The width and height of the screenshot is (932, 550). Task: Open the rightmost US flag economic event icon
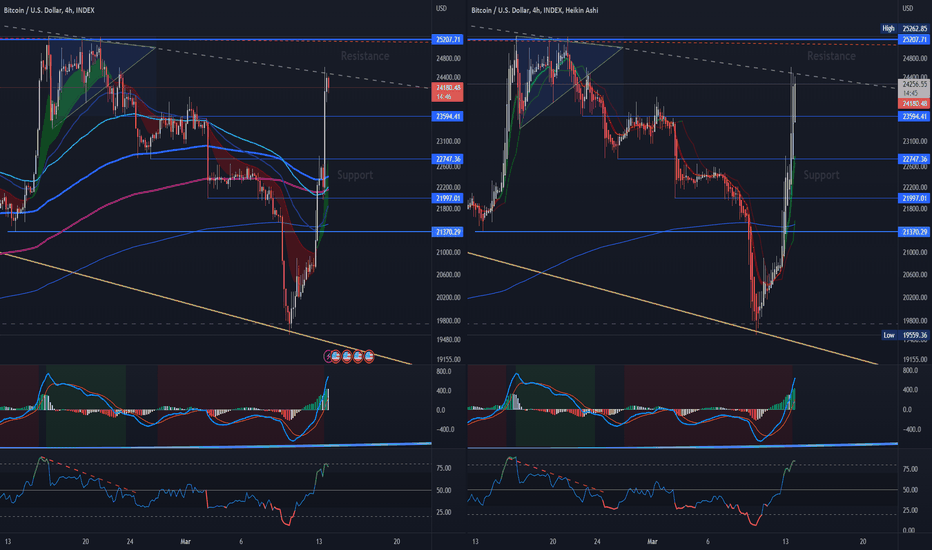click(369, 356)
